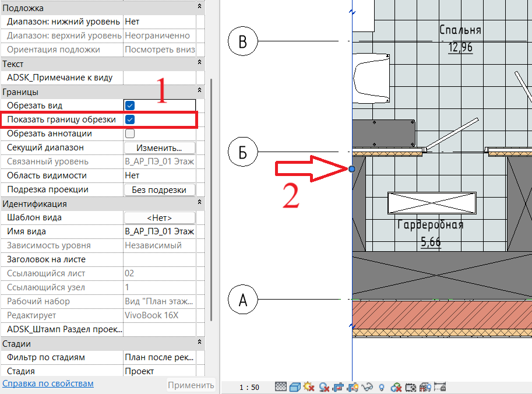Collapse the Текст section
The width and height of the screenshot is (532, 394).
pyautogui.click(x=199, y=62)
